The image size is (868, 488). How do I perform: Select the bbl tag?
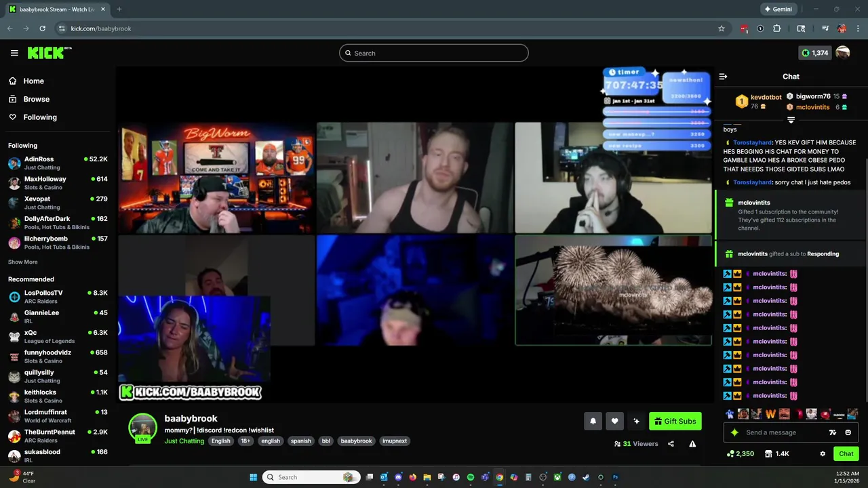(325, 441)
